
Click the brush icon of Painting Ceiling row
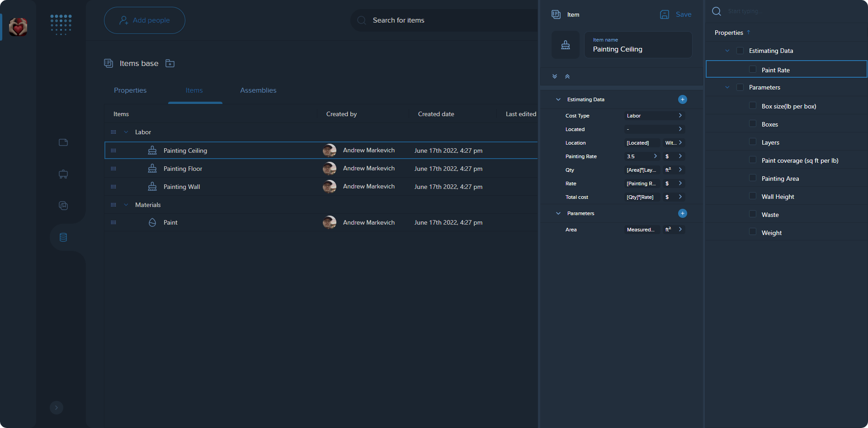(152, 151)
